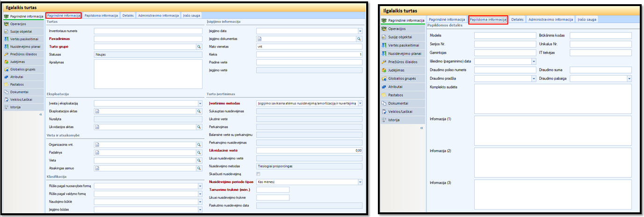Screen dimensions: 644x217
Task: Click Likvidacinė vertė input field
Action: tap(310, 151)
